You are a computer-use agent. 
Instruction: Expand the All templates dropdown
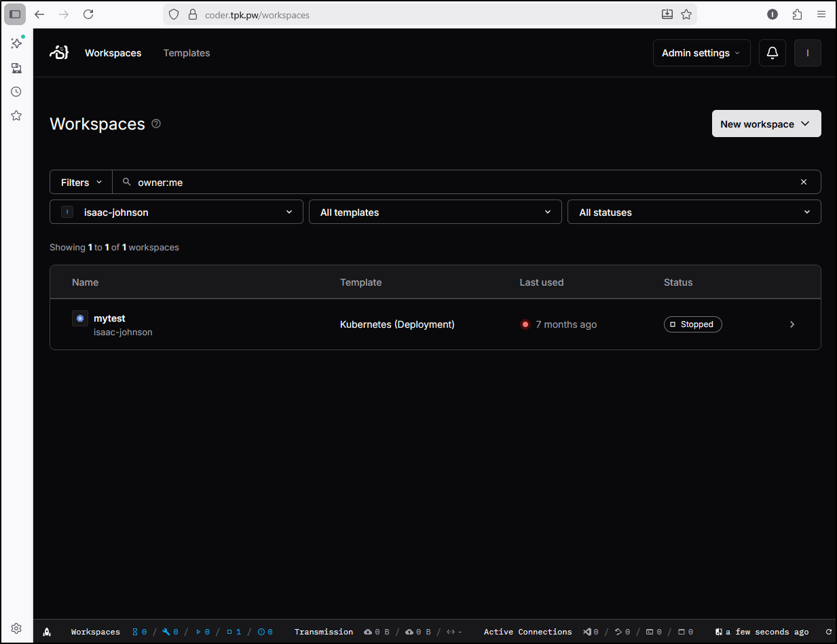tap(435, 212)
